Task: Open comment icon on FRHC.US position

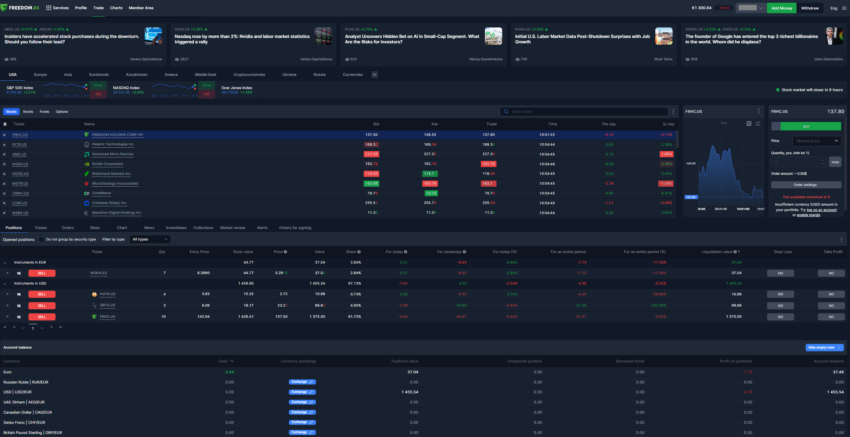Action: (19, 316)
